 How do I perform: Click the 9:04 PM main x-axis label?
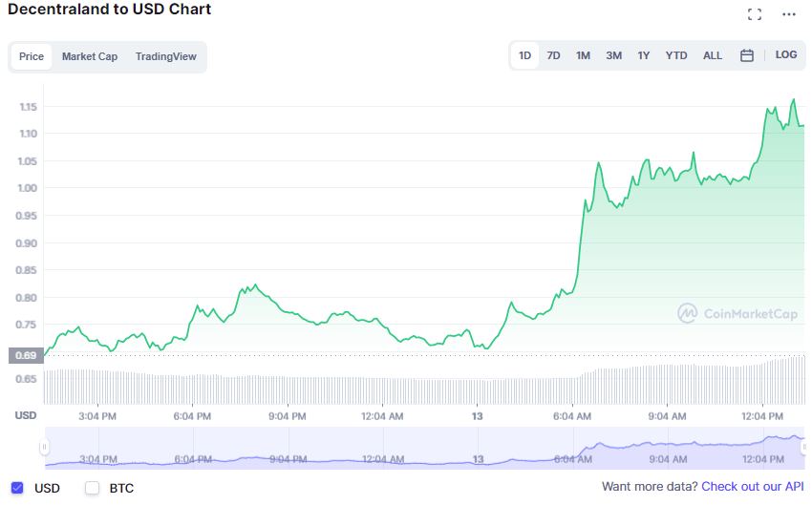point(288,416)
